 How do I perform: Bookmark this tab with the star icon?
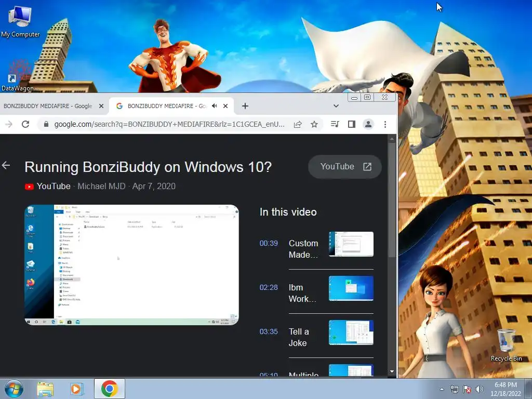(314, 124)
